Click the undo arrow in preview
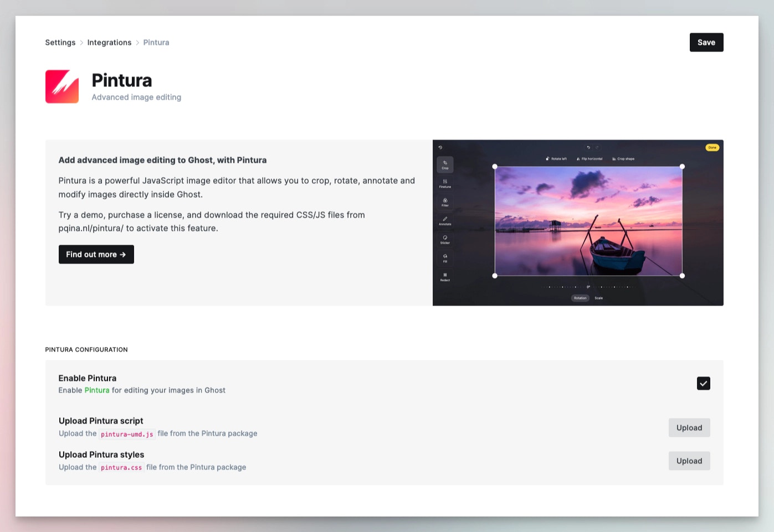774x532 pixels. [x=588, y=148]
